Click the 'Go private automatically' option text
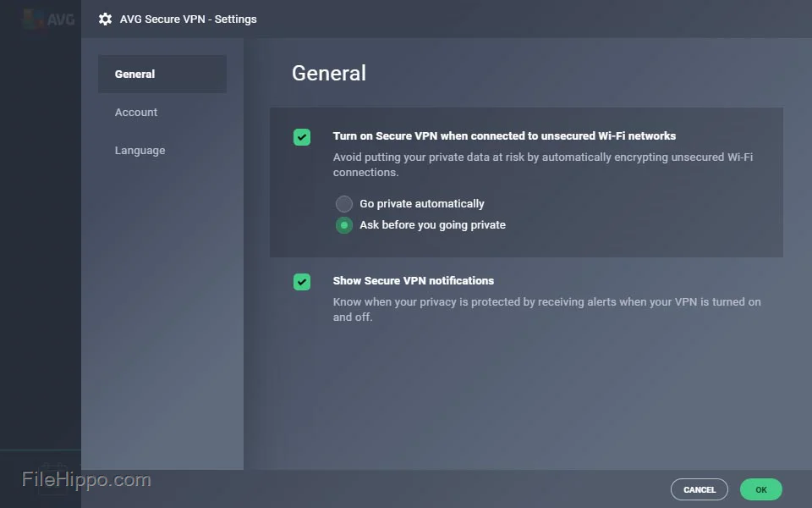The image size is (812, 508). point(422,204)
